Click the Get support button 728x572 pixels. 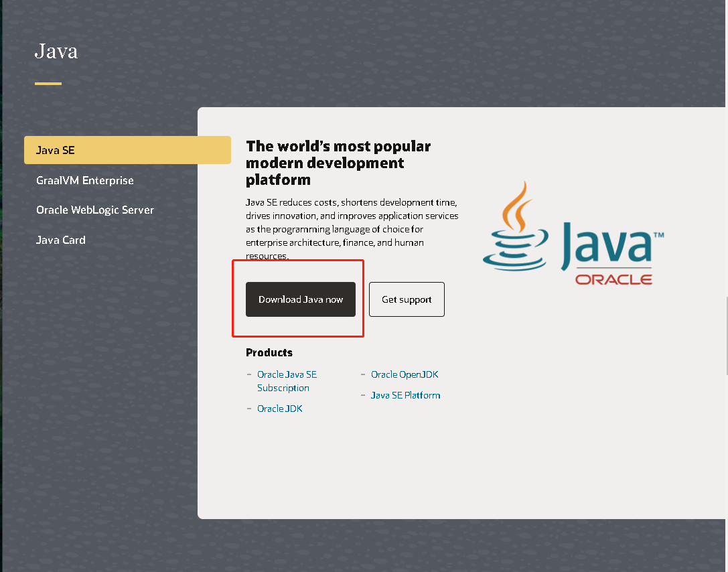click(x=407, y=299)
